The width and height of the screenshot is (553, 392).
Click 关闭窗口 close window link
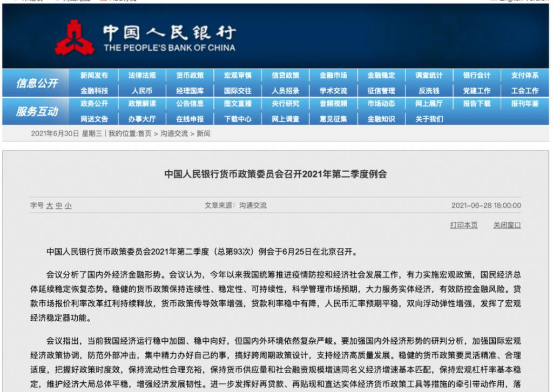pos(507,225)
